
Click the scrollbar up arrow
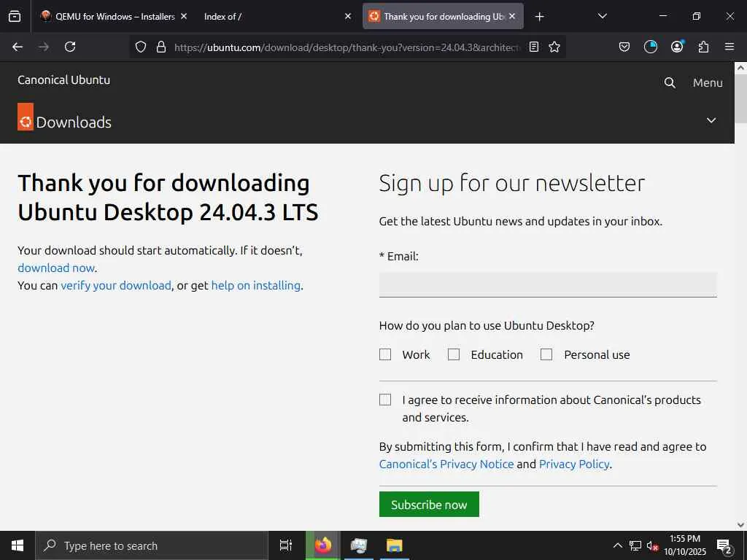coord(741,68)
